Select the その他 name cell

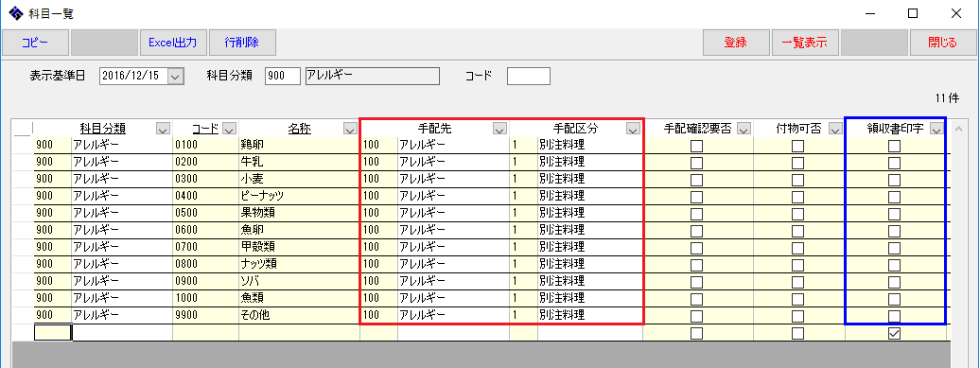click(299, 315)
